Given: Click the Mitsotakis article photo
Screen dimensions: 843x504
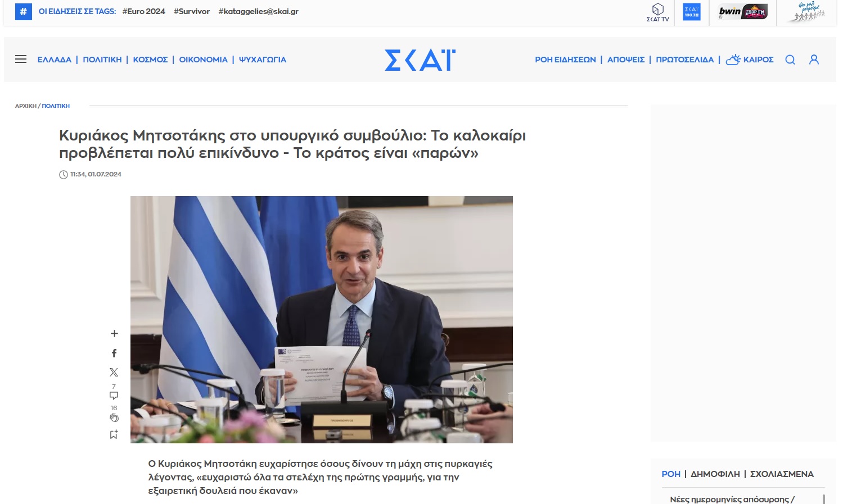Looking at the screenshot, I should (x=322, y=320).
